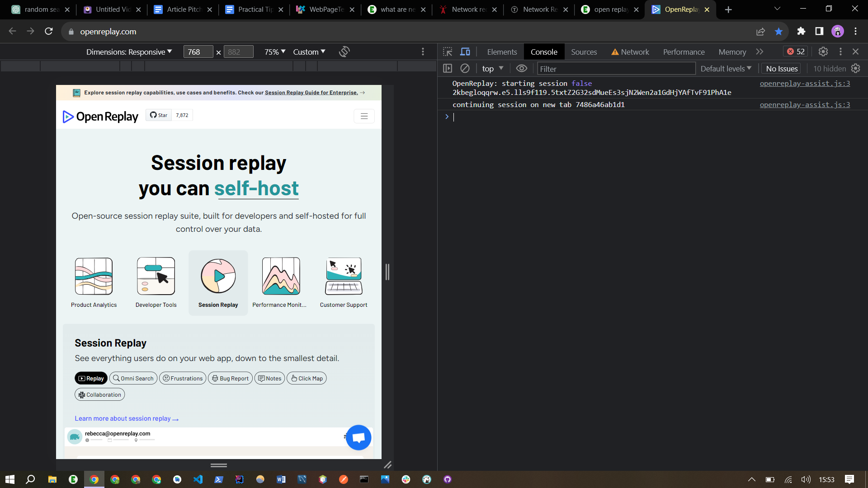868x488 pixels.
Task: Select the Customer Support card icon
Action: 344,276
